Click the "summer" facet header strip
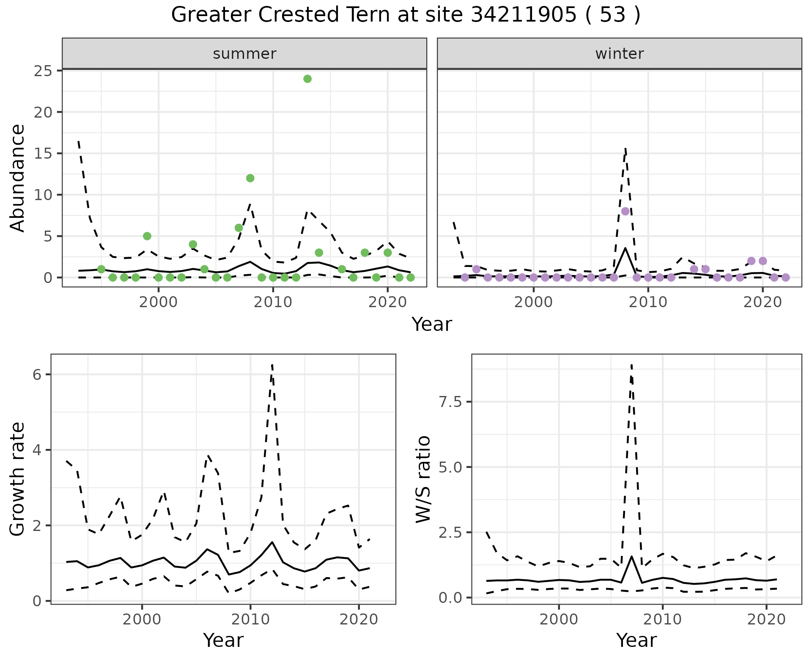The image size is (812, 660). tap(244, 54)
